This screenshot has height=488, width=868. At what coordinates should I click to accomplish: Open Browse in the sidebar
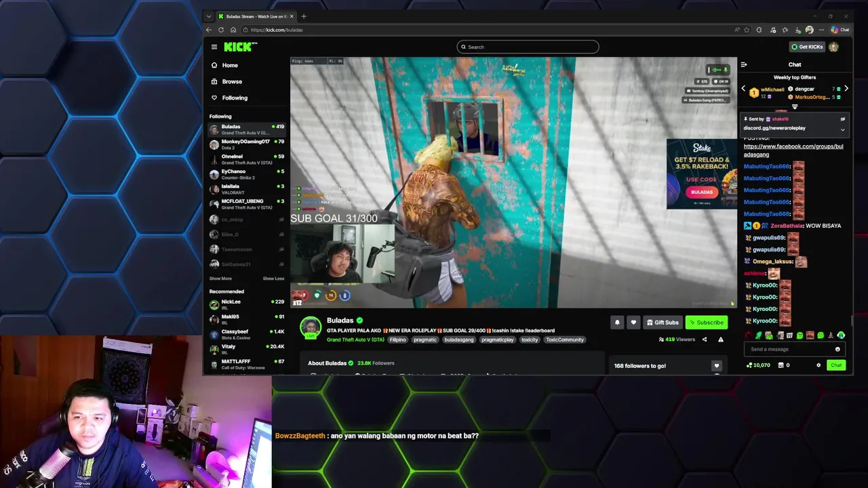tap(231, 81)
